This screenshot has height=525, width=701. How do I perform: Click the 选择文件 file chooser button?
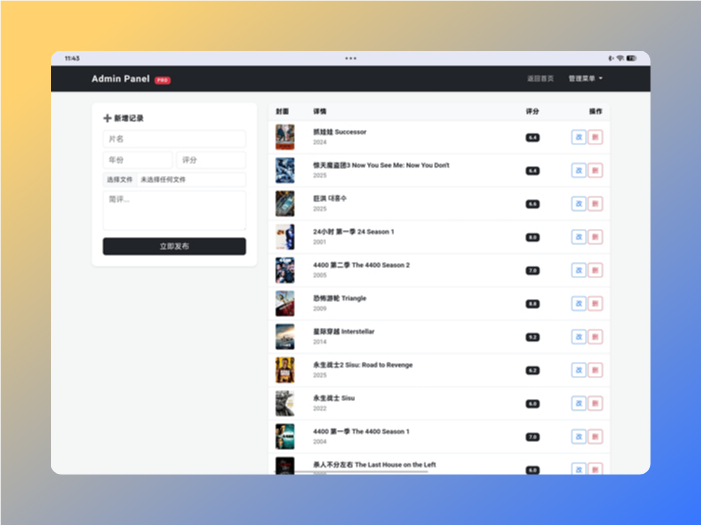pos(119,180)
